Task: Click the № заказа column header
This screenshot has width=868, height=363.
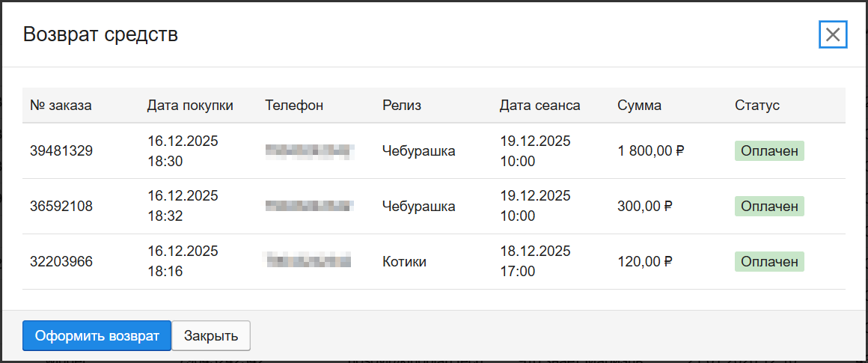Action: point(61,106)
